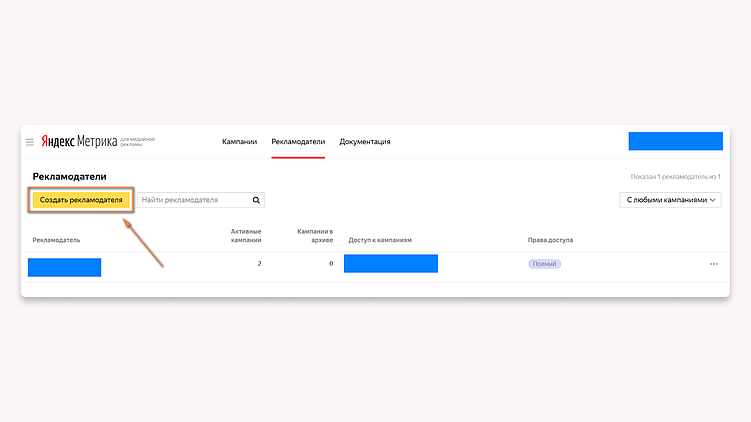Open the three-dots row actions menu
Screen dimensions: 751x422
(714, 264)
